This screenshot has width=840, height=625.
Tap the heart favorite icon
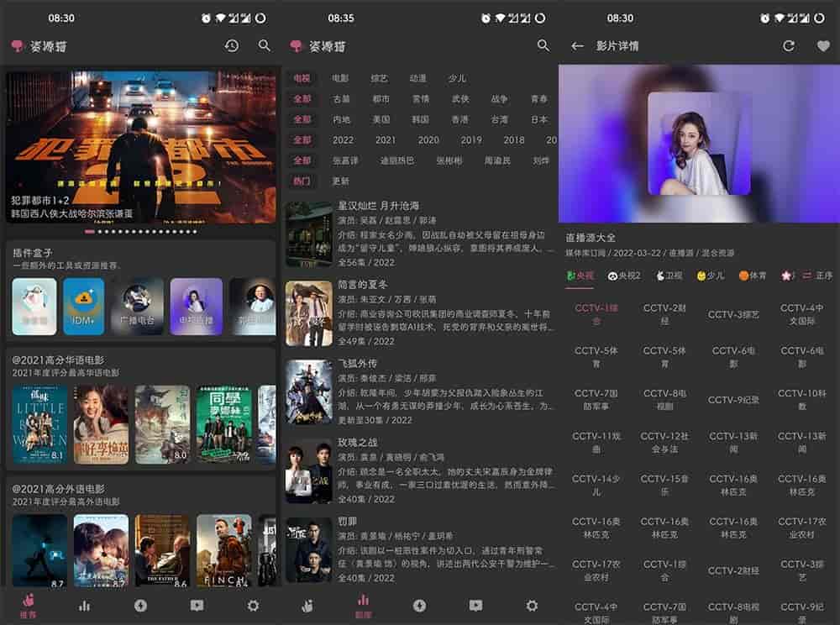pyautogui.click(x=822, y=46)
